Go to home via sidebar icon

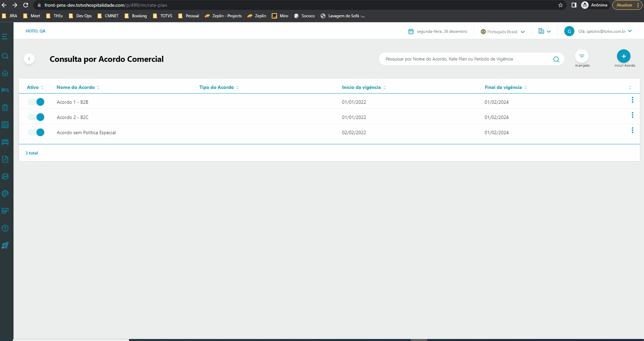(5, 73)
